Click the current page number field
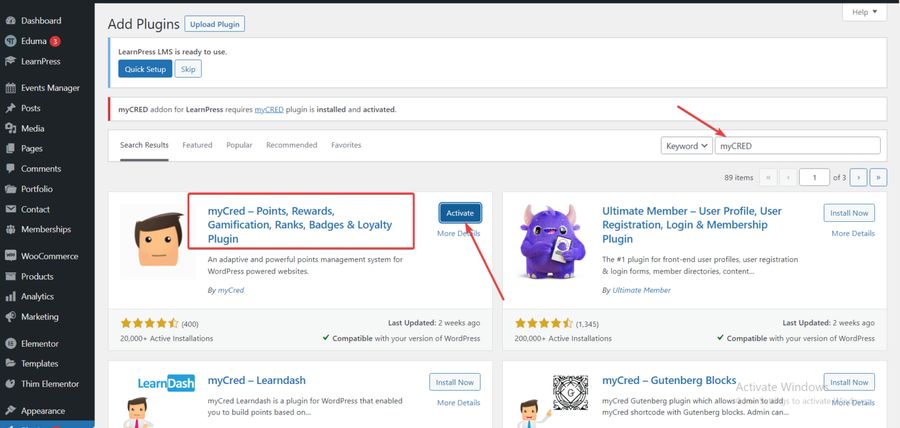Screen dimensions: 900x428 (x=814, y=178)
